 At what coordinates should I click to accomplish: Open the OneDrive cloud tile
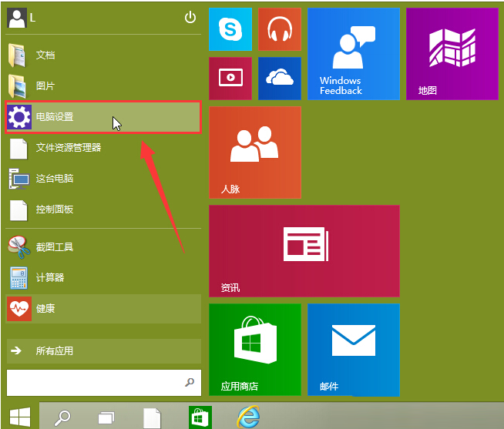point(279,78)
